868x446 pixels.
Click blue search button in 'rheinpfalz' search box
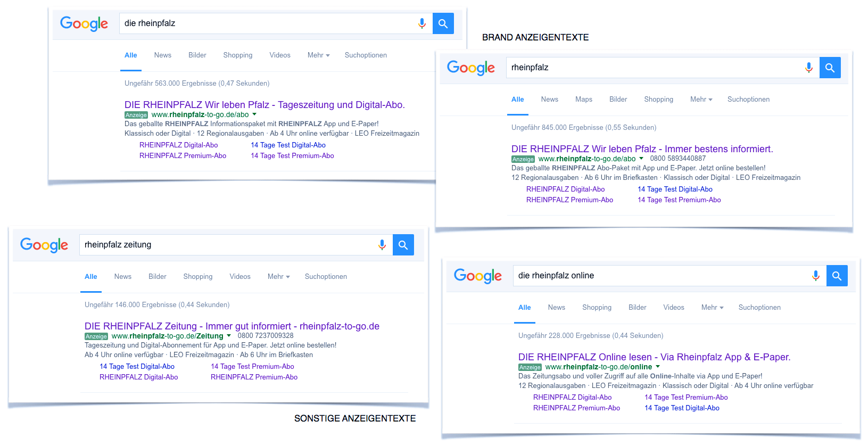[x=830, y=68]
